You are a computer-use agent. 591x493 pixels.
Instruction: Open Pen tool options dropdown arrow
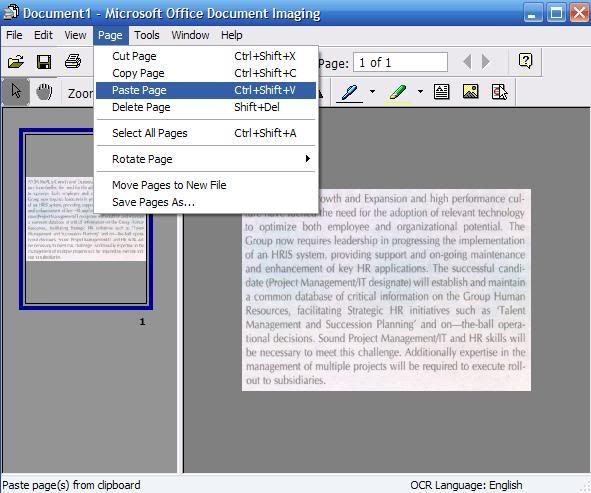(x=372, y=92)
